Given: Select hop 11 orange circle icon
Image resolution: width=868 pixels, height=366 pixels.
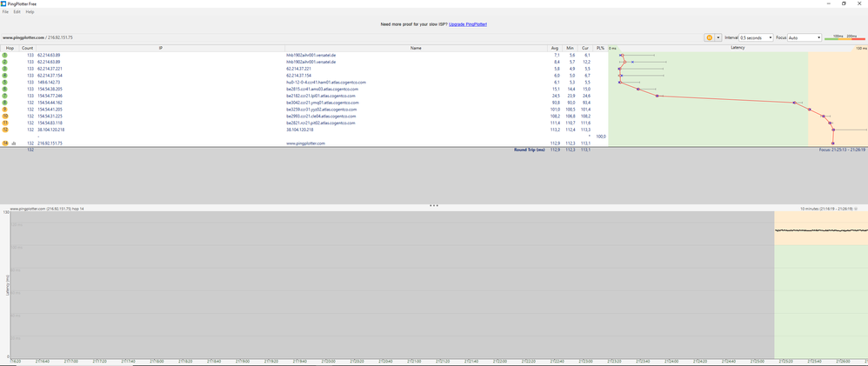Looking at the screenshot, I should coord(5,123).
